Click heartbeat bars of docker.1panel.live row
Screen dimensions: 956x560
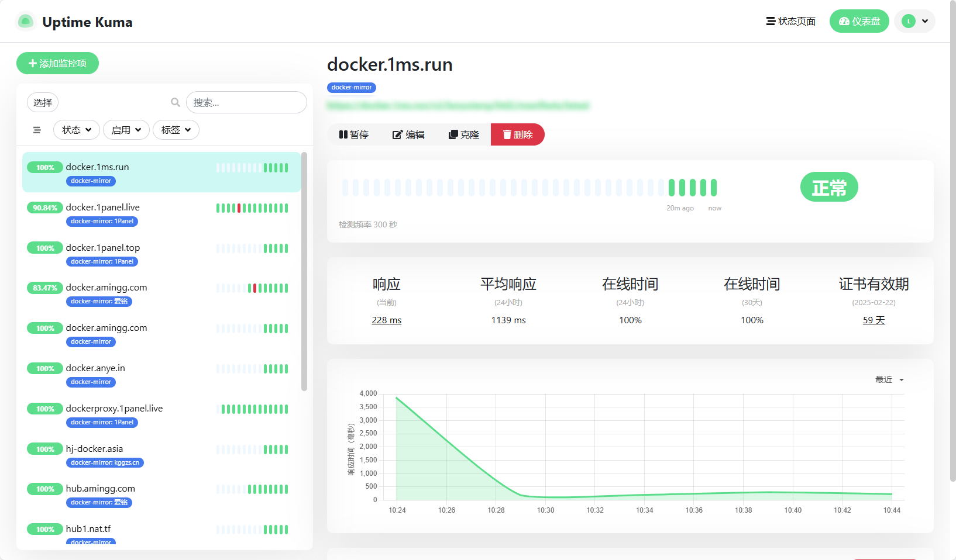252,208
